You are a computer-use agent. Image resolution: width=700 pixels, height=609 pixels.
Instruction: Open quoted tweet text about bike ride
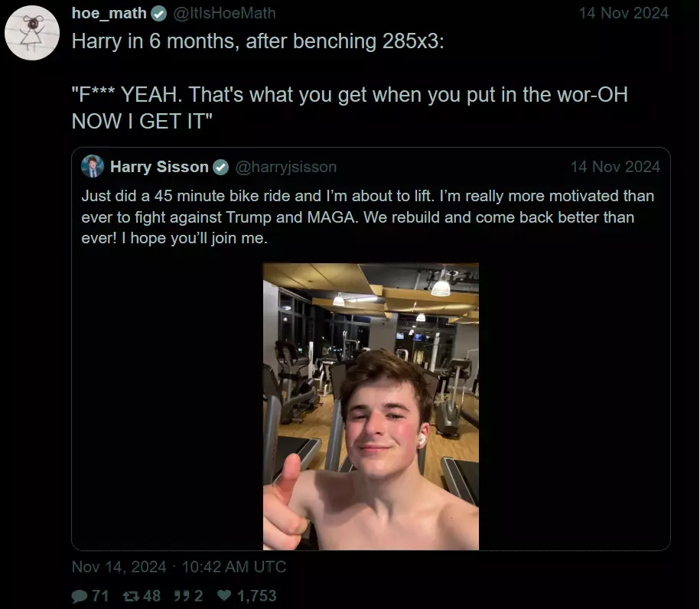pyautogui.click(x=368, y=217)
